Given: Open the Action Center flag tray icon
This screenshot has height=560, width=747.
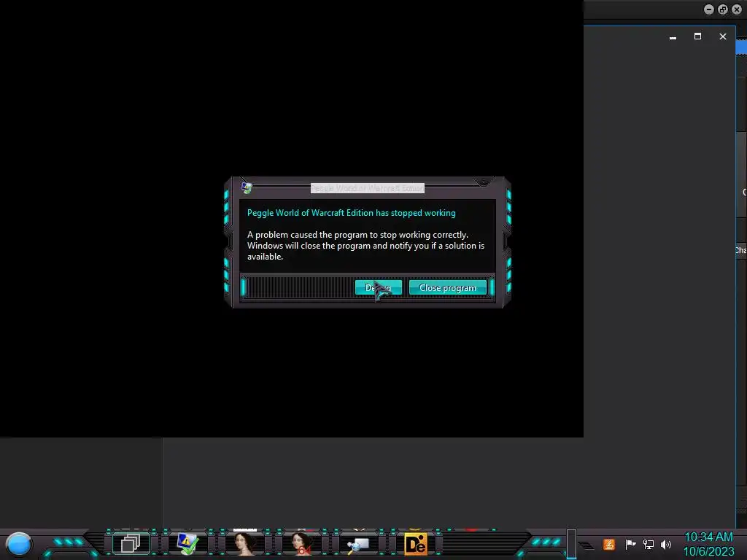Looking at the screenshot, I should point(630,544).
